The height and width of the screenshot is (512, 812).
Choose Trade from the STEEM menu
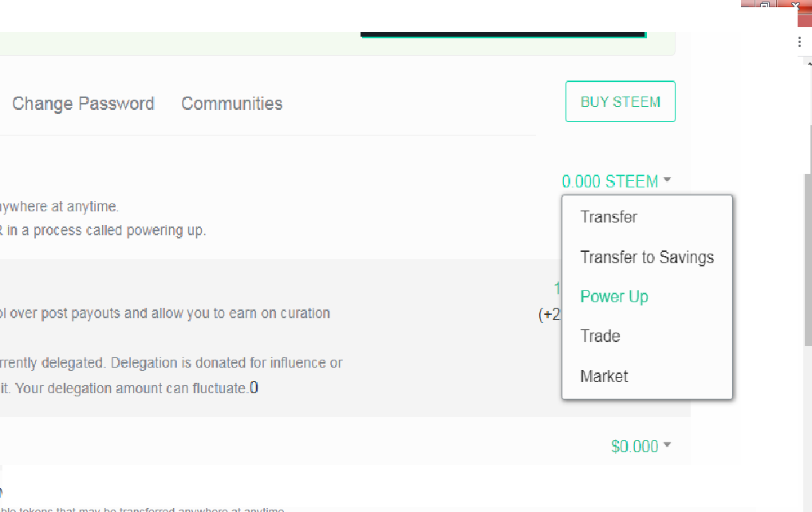pyautogui.click(x=600, y=337)
